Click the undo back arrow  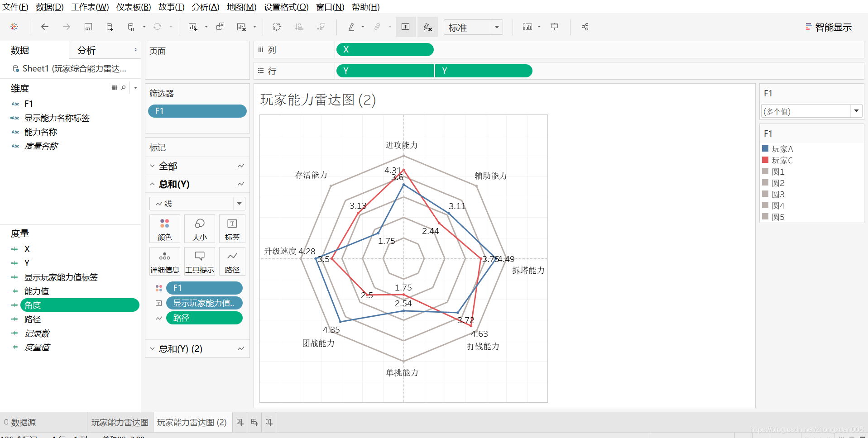[x=44, y=27]
